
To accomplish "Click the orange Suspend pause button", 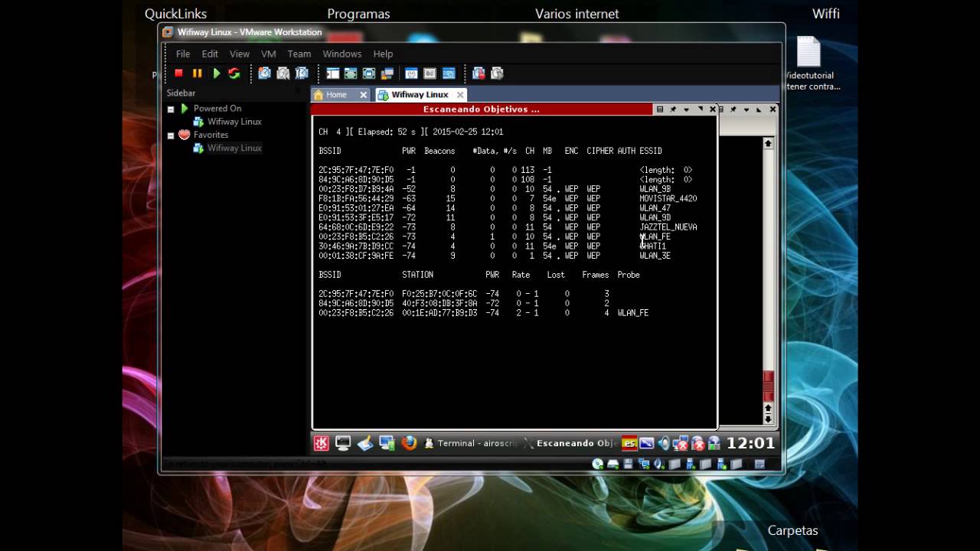I will [x=197, y=73].
